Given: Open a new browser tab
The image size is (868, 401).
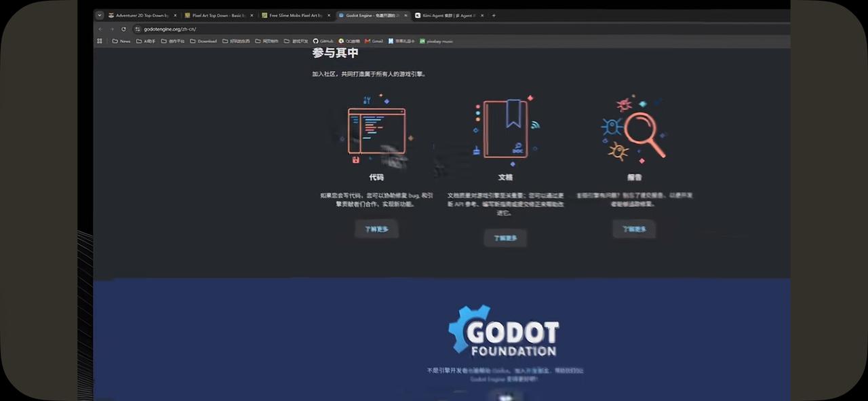Looking at the screenshot, I should (x=494, y=15).
